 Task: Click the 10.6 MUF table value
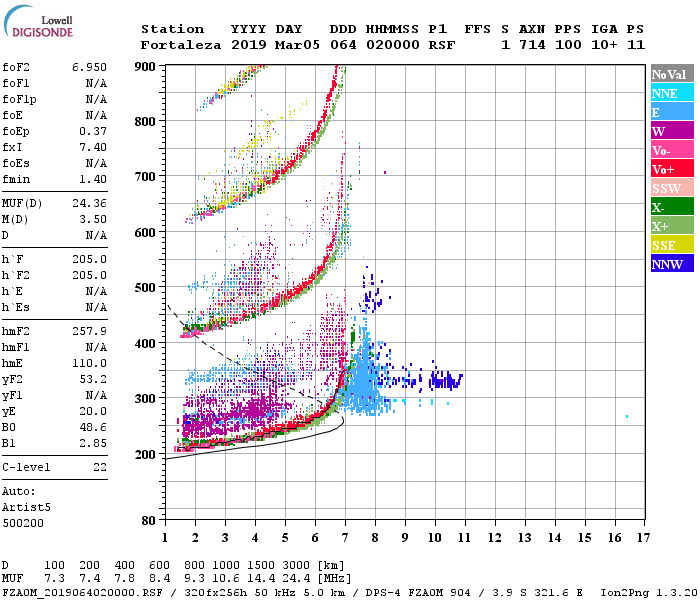pos(226,579)
